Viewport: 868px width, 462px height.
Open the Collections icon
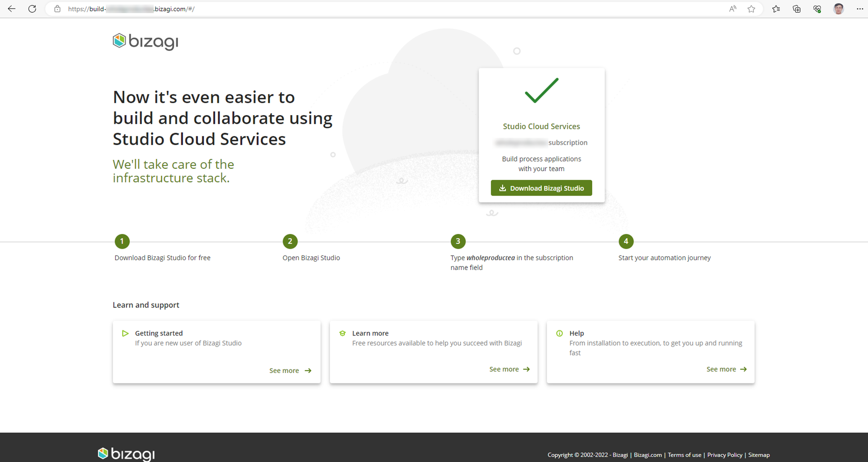pos(797,9)
